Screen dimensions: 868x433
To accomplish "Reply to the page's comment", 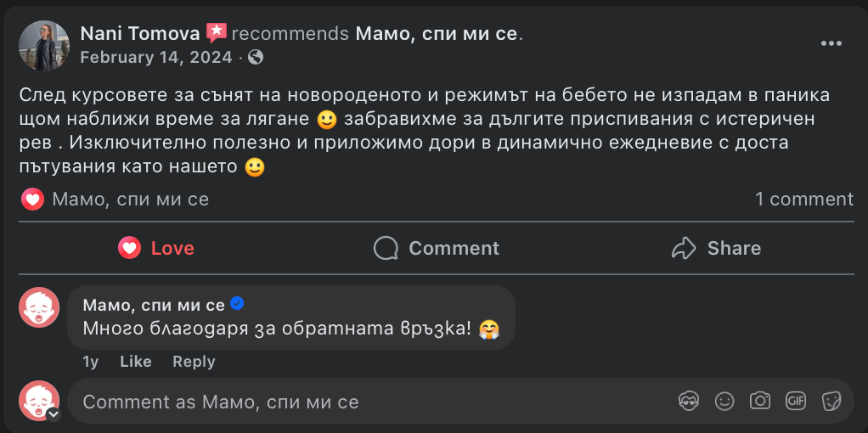I will (194, 362).
